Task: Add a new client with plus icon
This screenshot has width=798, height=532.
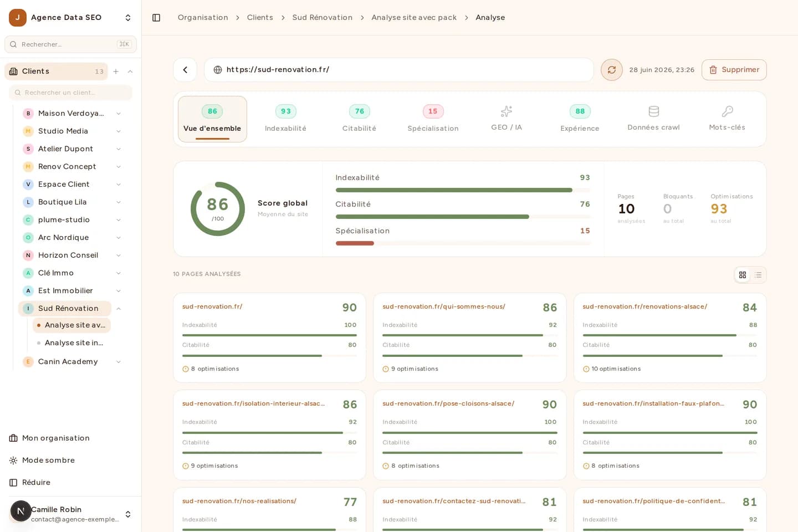Action: (x=116, y=71)
